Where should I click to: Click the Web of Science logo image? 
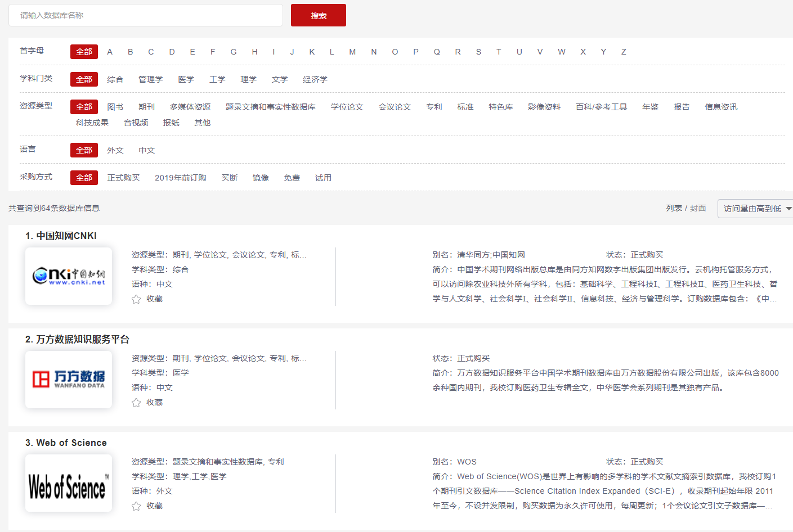coord(69,484)
